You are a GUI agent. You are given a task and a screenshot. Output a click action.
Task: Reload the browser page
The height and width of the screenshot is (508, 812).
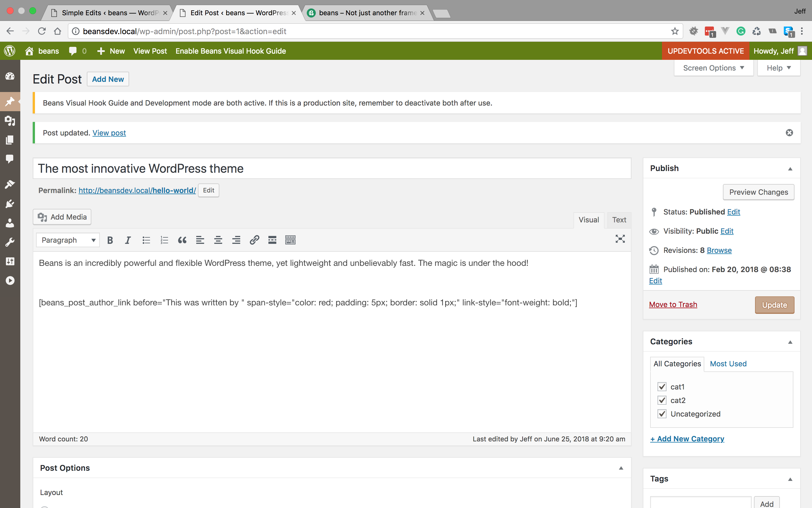[42, 31]
